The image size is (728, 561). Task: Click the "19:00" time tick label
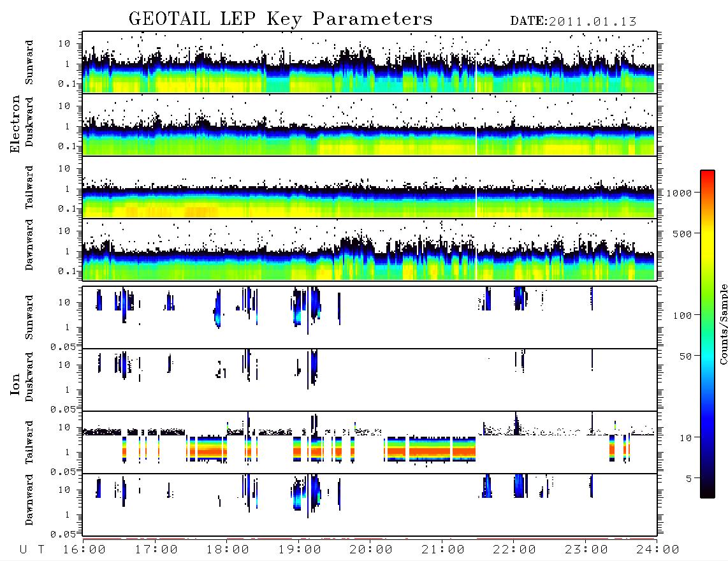[x=300, y=550]
